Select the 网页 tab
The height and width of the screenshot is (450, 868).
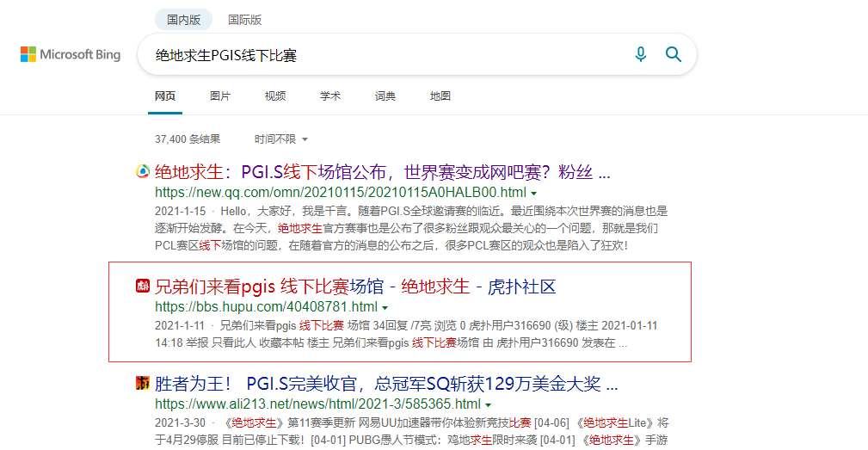pyautogui.click(x=165, y=96)
